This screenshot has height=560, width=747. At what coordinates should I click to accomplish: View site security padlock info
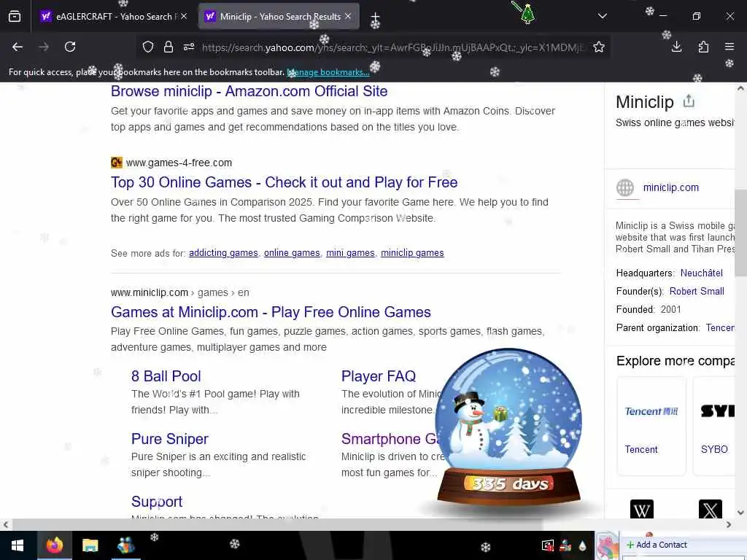point(169,47)
